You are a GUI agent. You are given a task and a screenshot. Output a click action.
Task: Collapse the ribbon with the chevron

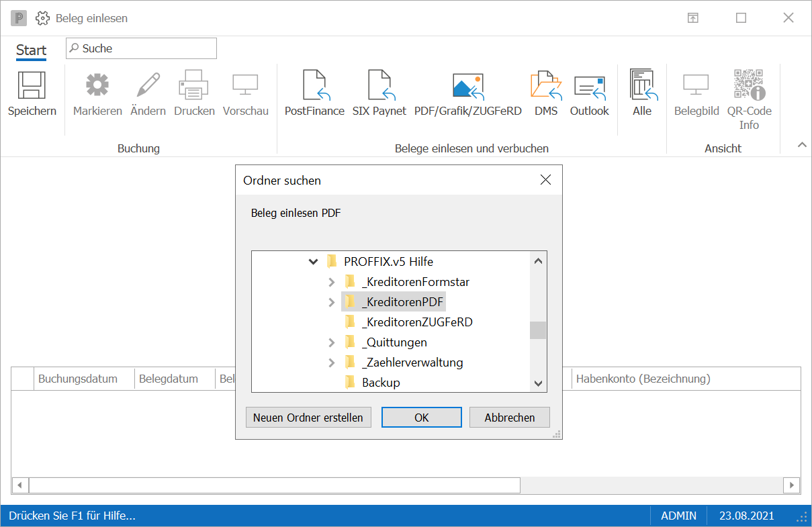[x=801, y=145]
